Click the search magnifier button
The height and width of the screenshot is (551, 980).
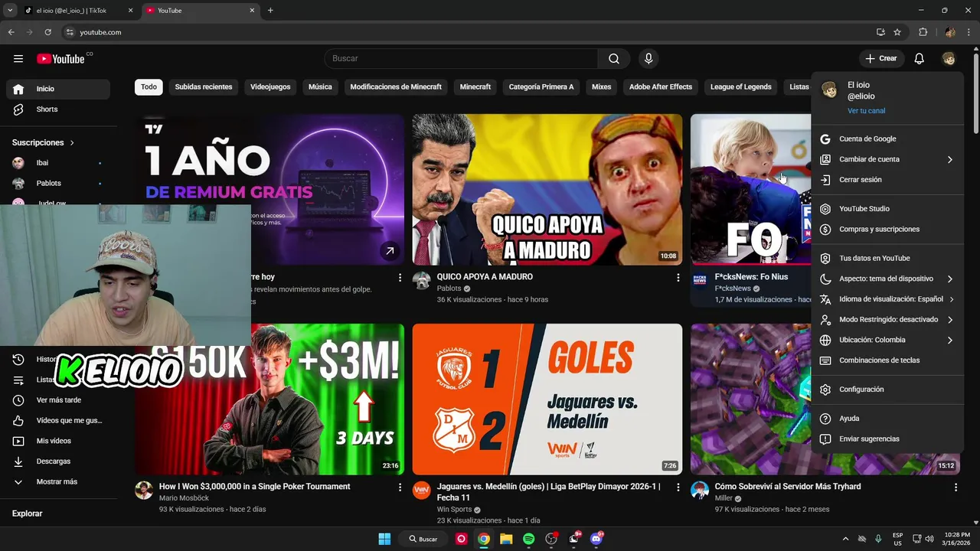tap(614, 59)
